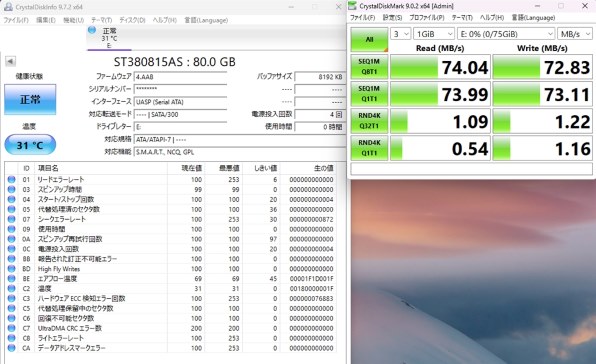Click RND4K Q32T1 read result 1.09
The width and height of the screenshot is (596, 364).
pyautogui.click(x=440, y=121)
